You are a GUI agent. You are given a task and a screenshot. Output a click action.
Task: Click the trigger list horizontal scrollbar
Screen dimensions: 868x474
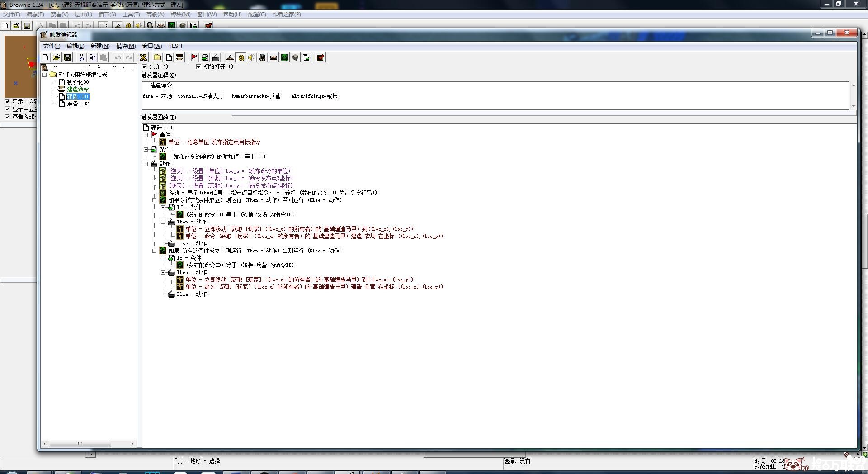tap(80, 444)
